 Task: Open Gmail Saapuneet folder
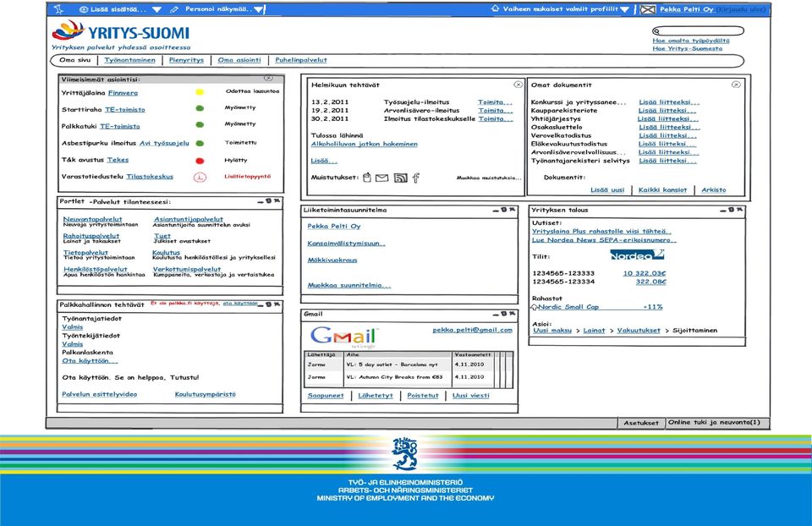click(x=326, y=396)
